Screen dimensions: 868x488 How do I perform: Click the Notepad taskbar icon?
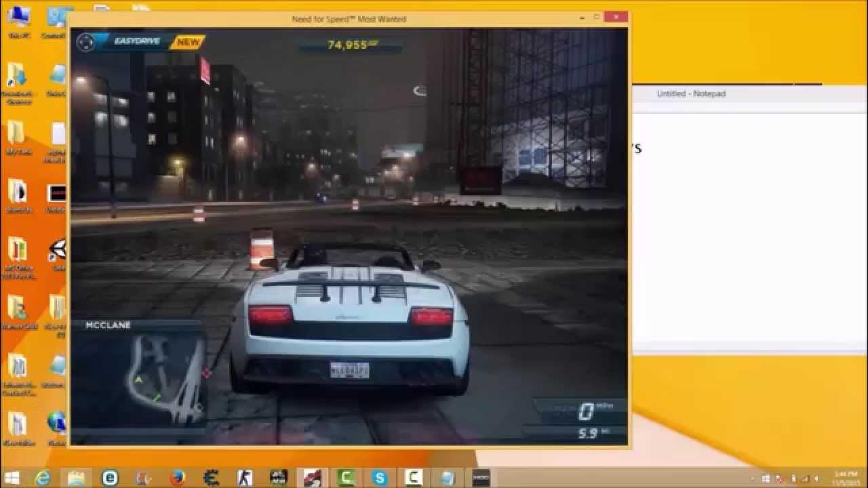[446, 478]
